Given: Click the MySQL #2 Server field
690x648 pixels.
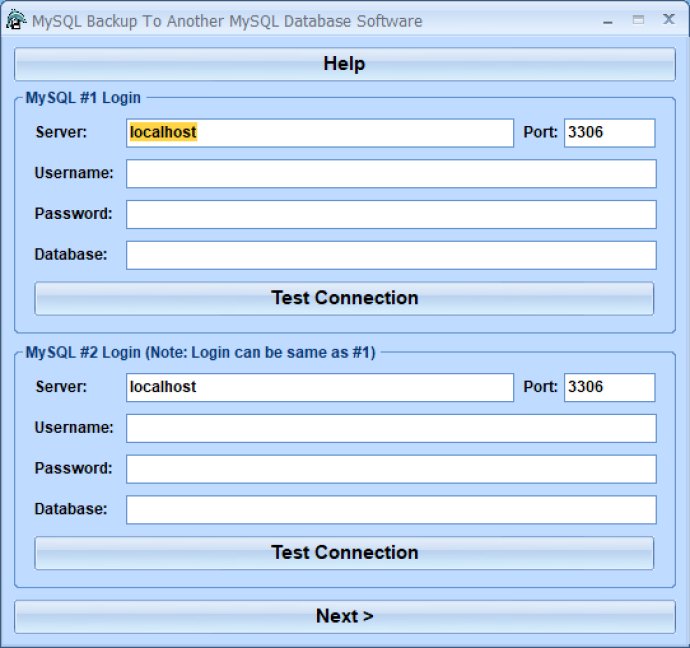Looking at the screenshot, I should point(319,387).
